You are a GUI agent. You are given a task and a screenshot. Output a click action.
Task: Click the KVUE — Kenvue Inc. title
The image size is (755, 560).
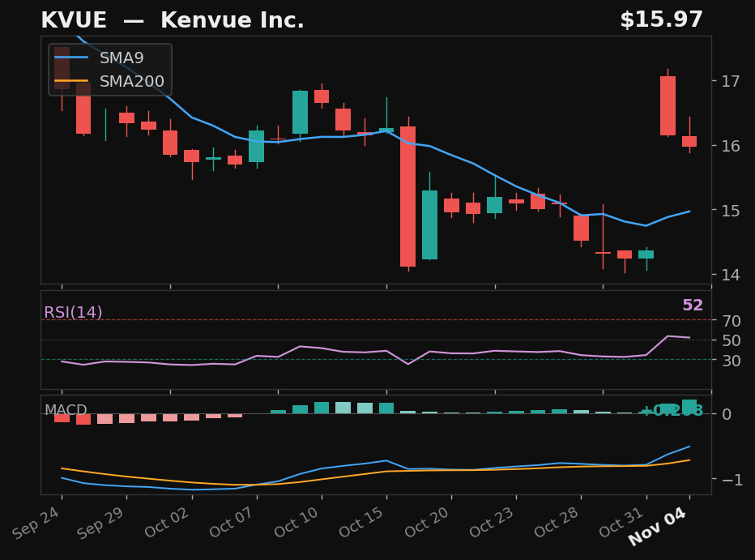[173, 20]
